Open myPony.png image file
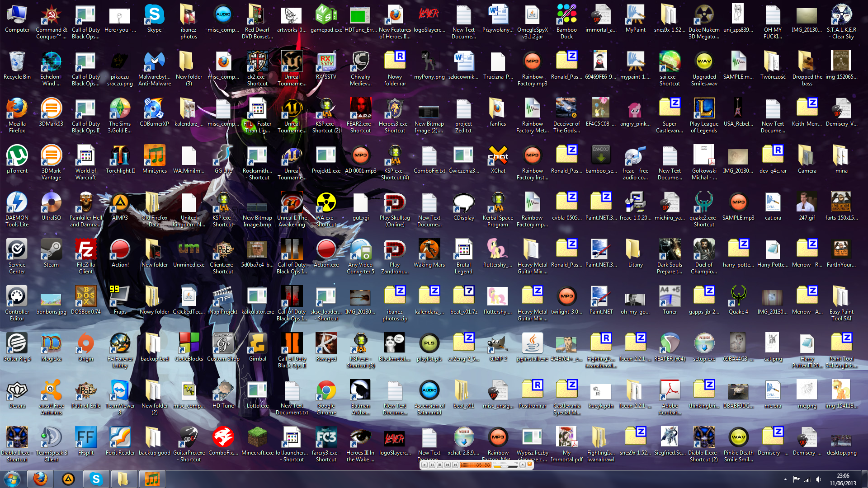The width and height of the screenshot is (868, 488). [x=429, y=66]
